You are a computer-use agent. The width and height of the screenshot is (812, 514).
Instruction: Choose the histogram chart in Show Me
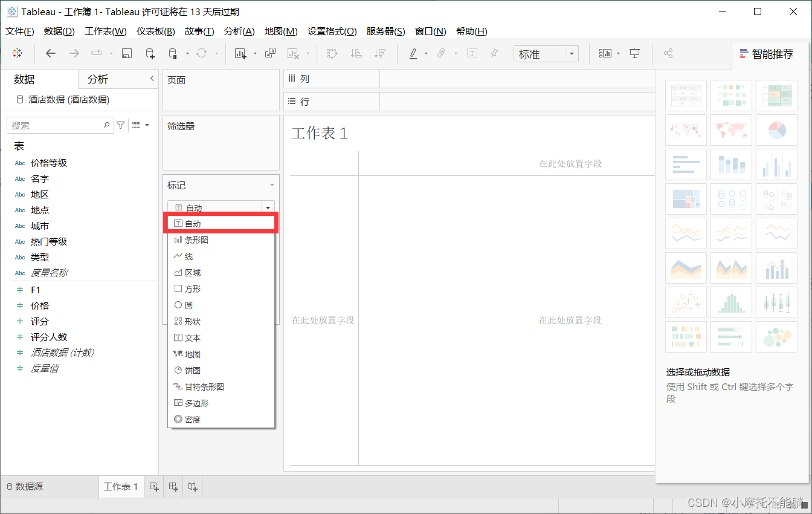[x=731, y=302]
